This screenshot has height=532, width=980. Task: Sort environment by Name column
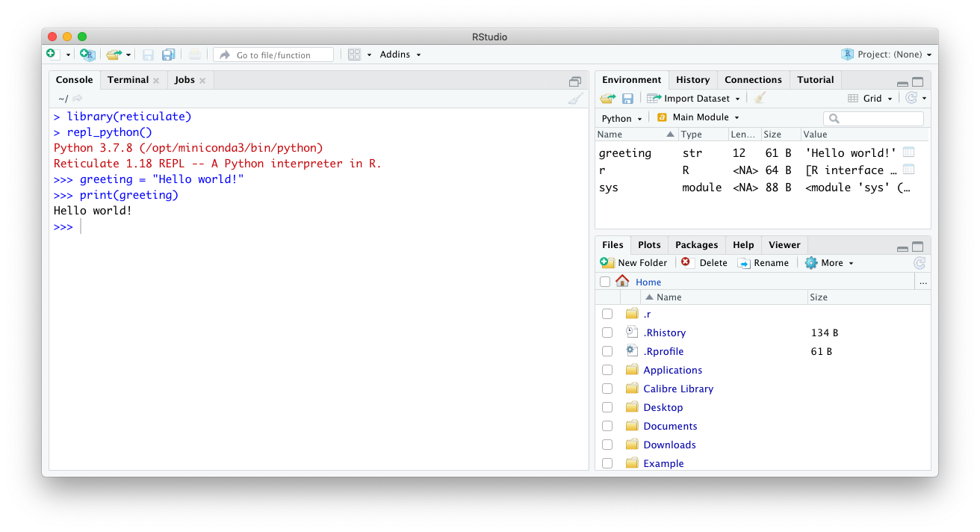pos(636,134)
